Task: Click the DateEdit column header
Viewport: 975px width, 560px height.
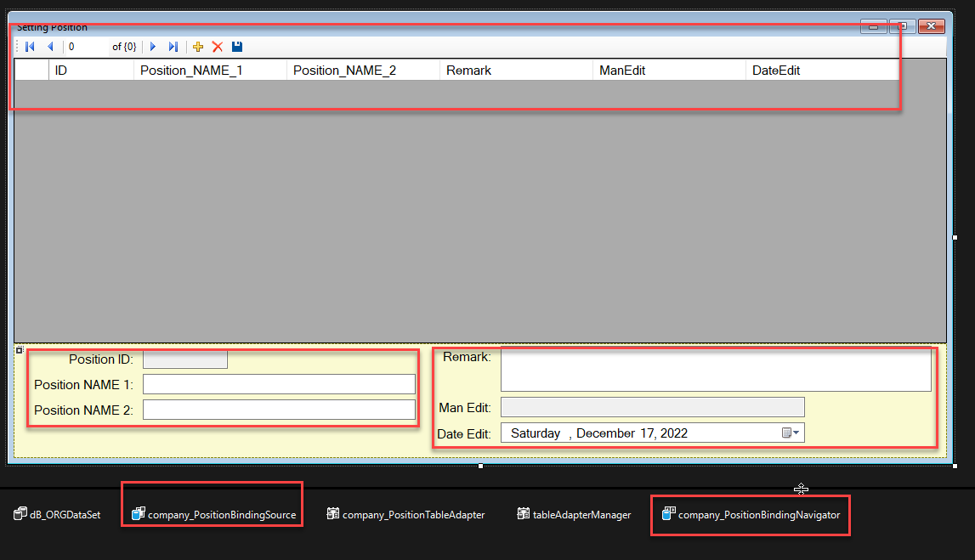Action: pyautogui.click(x=775, y=71)
